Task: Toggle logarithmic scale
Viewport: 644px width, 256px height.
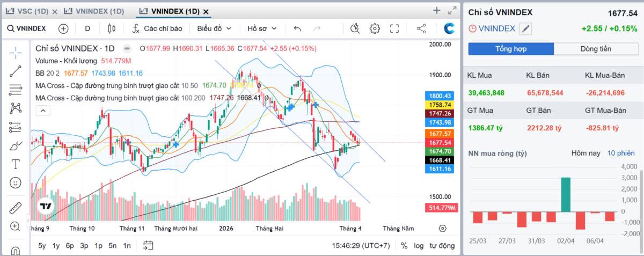Action: pos(419,245)
